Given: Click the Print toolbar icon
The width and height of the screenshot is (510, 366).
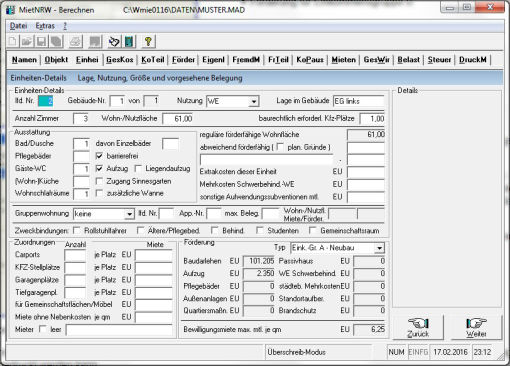Looking at the screenshot, I should coord(75,42).
